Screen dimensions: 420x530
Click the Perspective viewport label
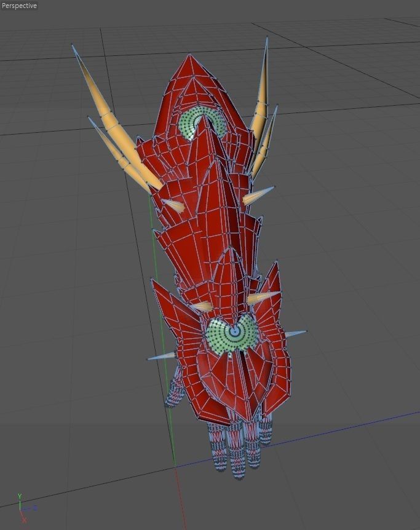tap(19, 6)
